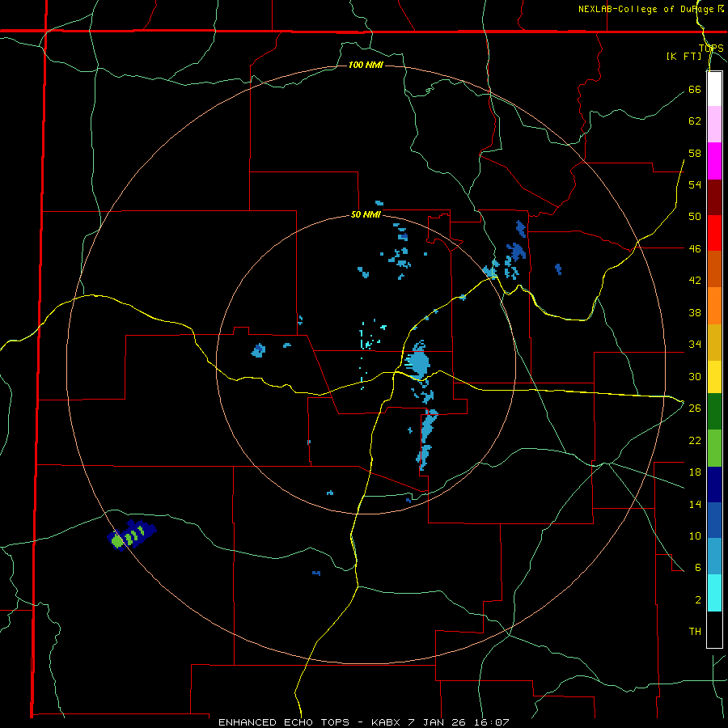
Task: Click the gold legend swatch
Action: tap(714, 342)
